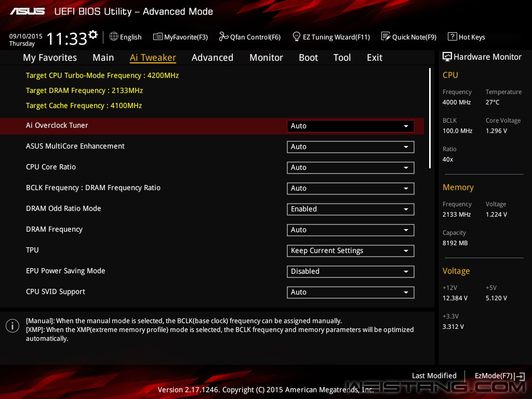Screen dimensions: 532x399
Task: Open the Tool tab
Action: [x=342, y=58]
